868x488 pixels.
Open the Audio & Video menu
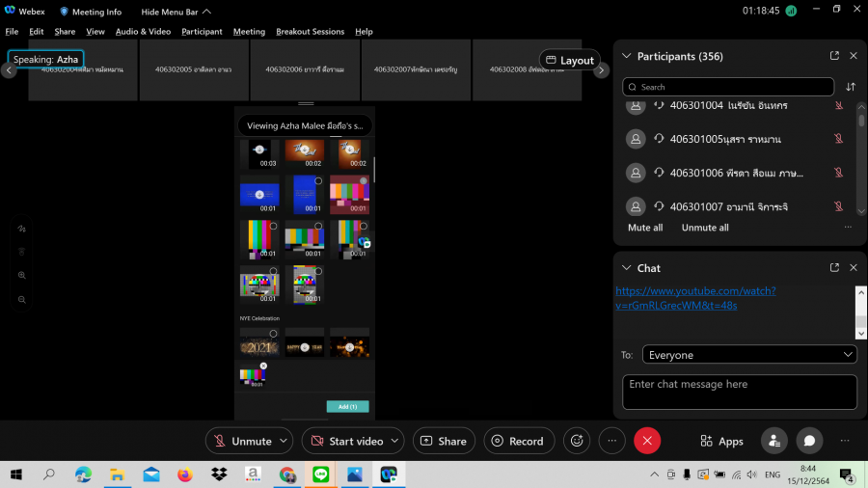[143, 32]
